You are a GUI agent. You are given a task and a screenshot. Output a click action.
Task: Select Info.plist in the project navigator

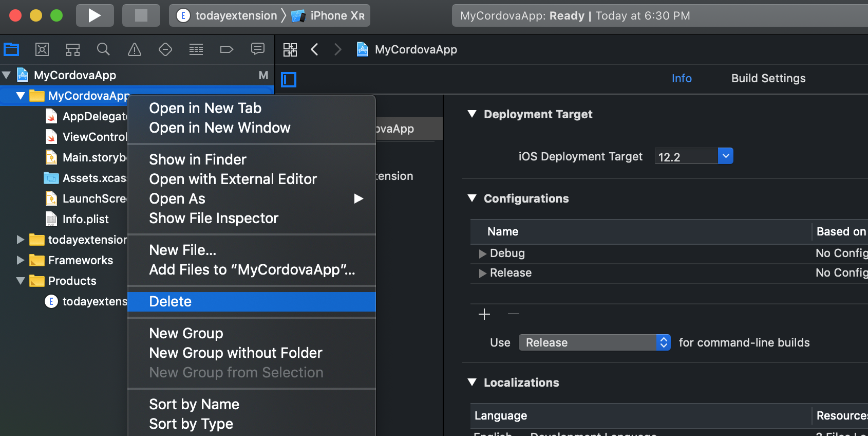click(85, 220)
